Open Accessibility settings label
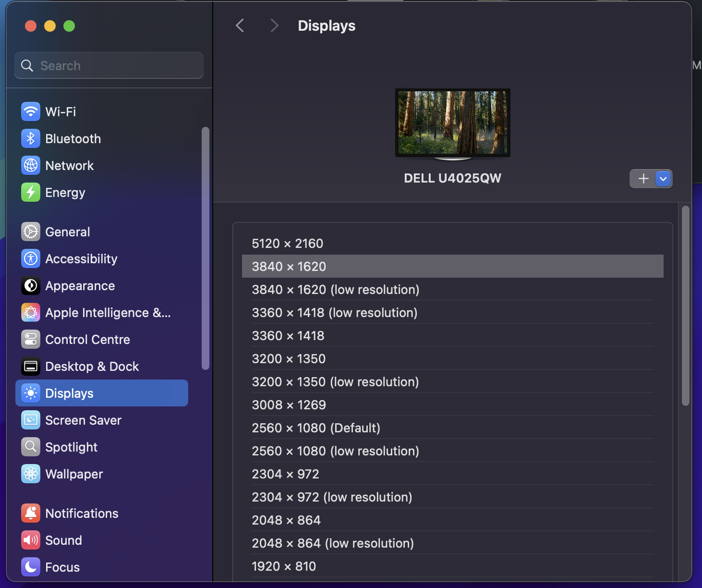702x588 pixels. click(81, 259)
